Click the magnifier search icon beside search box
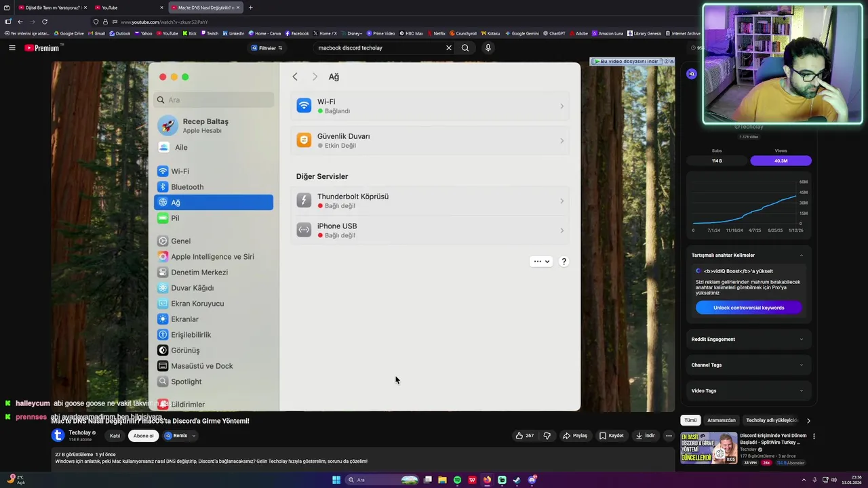Screen dimensions: 868x488 [x=465, y=48]
